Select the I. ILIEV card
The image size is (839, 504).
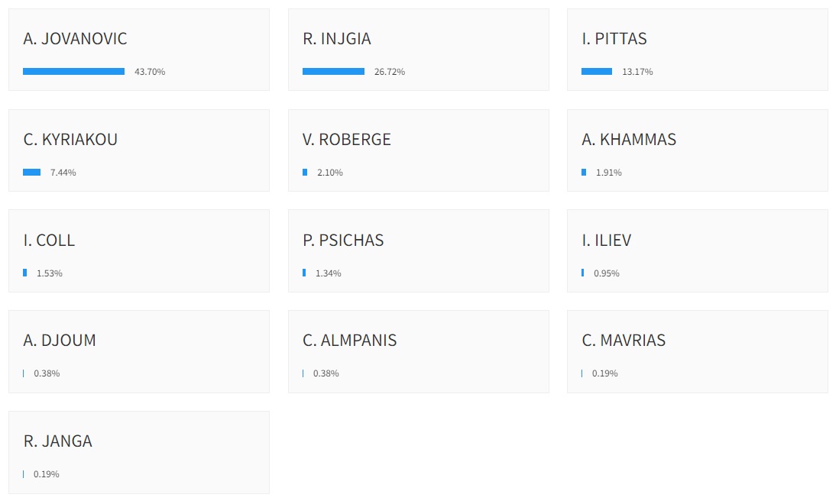[x=697, y=251]
